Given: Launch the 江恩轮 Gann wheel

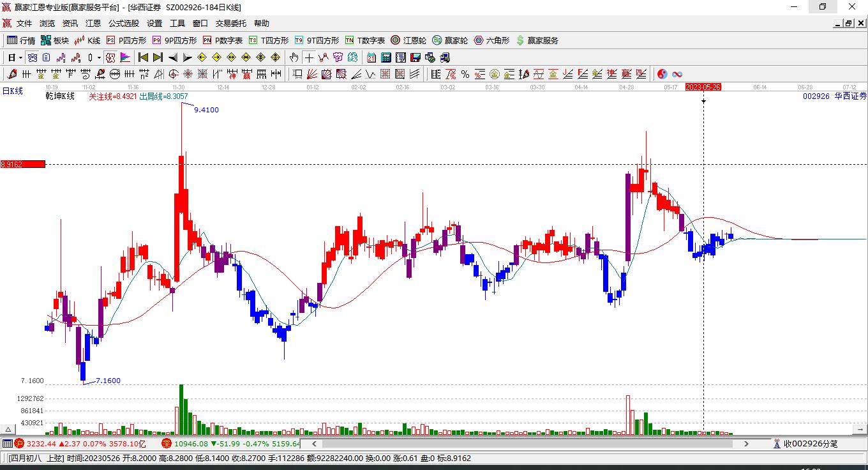Looking at the screenshot, I should 408,40.
